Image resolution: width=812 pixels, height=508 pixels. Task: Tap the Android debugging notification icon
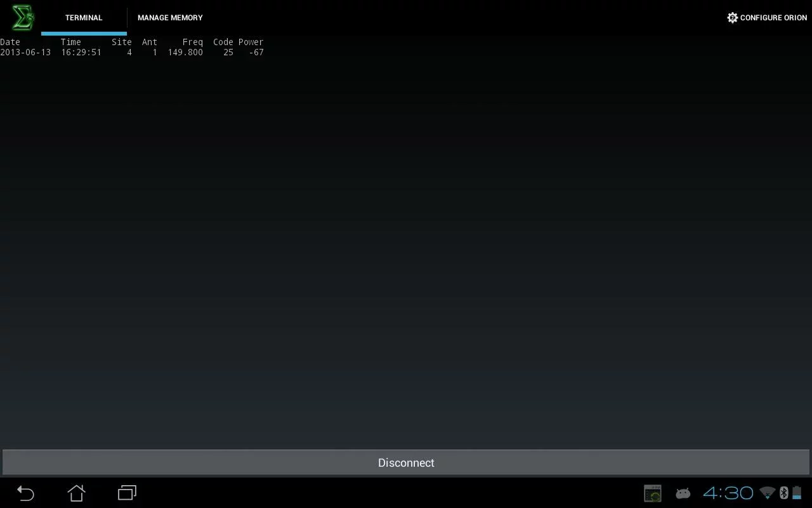click(683, 493)
